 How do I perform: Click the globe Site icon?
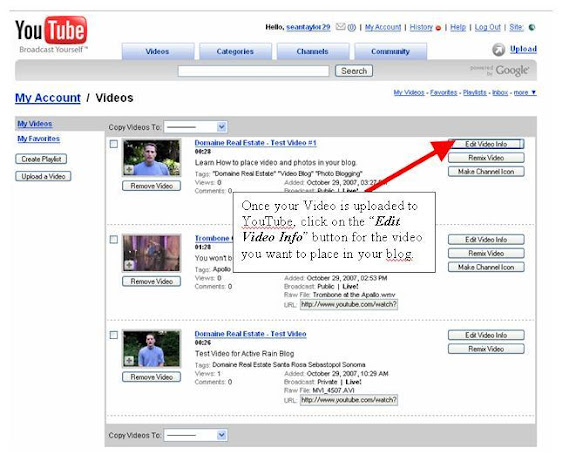tap(532, 28)
